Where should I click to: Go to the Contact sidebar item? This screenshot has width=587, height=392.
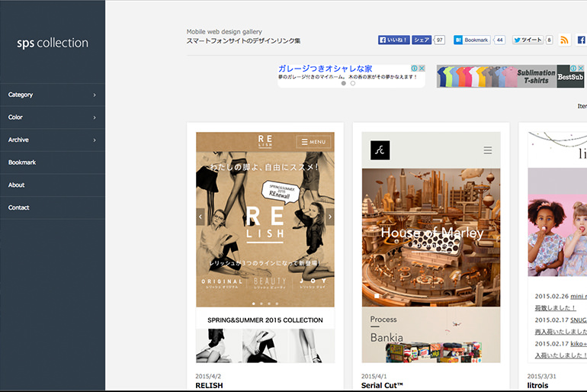[53, 207]
